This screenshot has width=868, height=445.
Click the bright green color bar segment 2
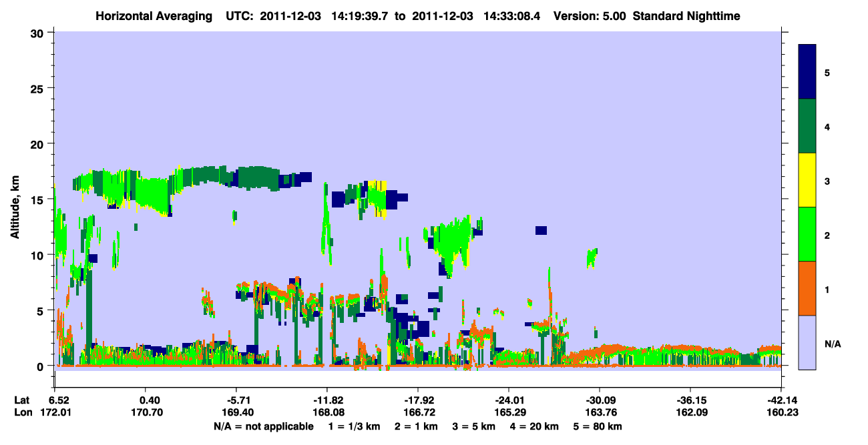pyautogui.click(x=807, y=234)
